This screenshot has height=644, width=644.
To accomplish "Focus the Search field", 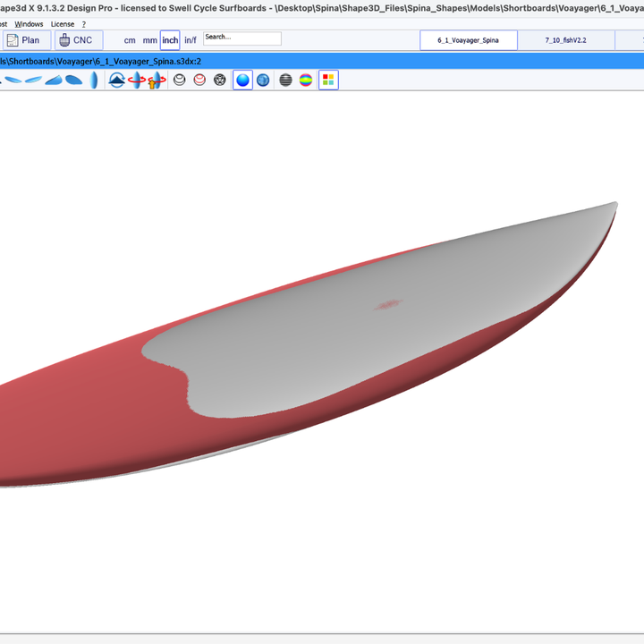I will click(242, 38).
